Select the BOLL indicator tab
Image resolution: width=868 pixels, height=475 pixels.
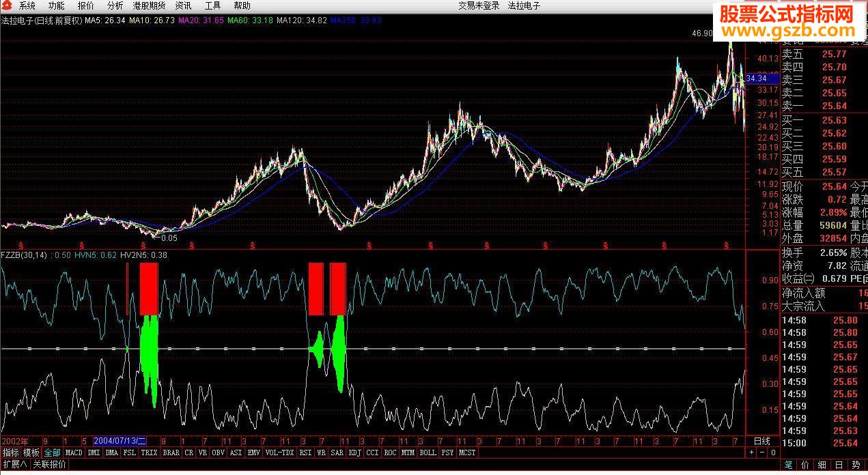tap(428, 452)
